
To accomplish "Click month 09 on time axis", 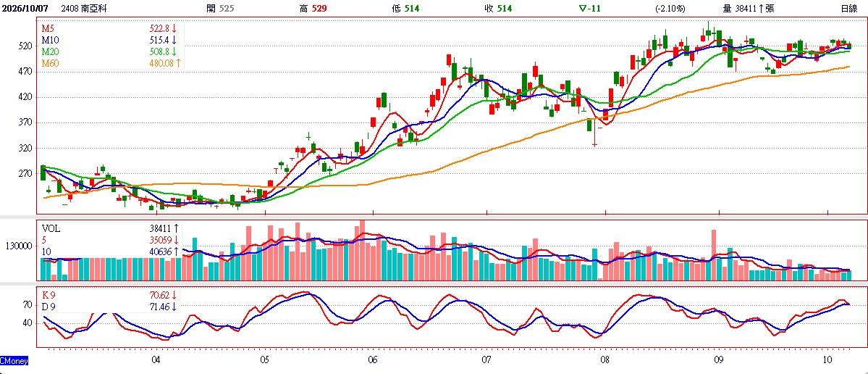I will point(719,360).
